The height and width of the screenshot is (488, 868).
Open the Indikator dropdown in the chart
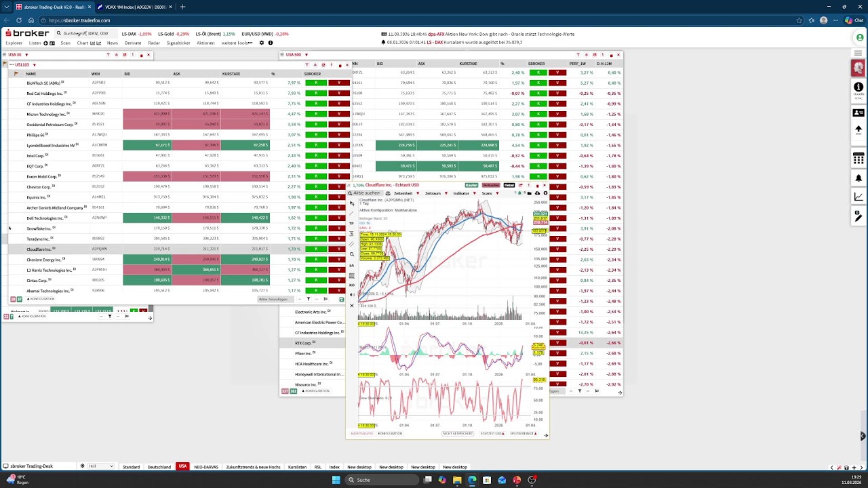pos(464,193)
